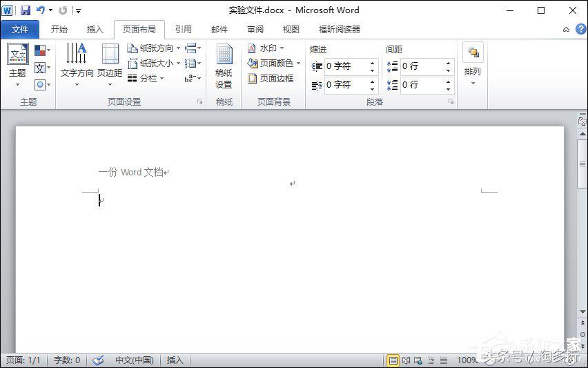Open theme effects dropdown
Image resolution: width=588 pixels, height=368 pixels.
[x=42, y=85]
